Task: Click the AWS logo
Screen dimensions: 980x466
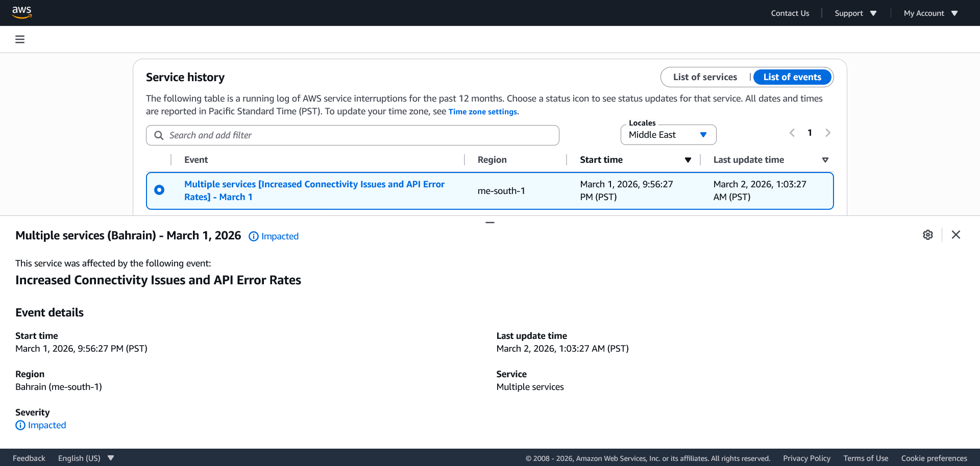Action: coord(22,12)
